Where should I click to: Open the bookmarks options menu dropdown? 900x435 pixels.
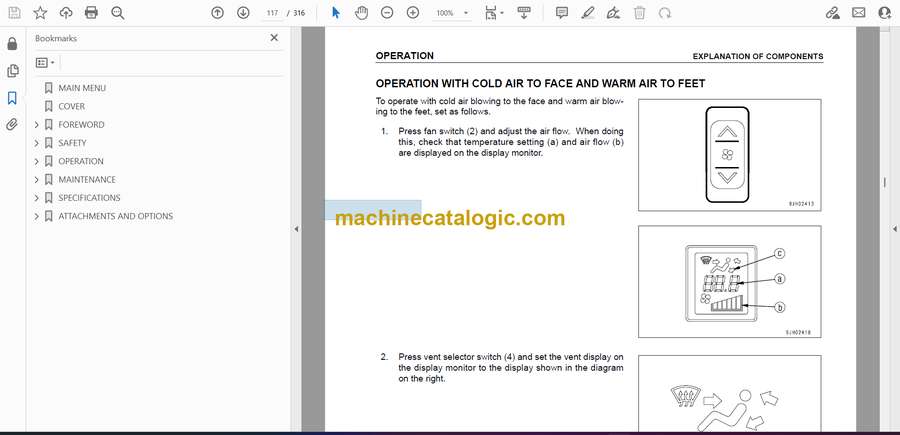pyautogui.click(x=45, y=63)
